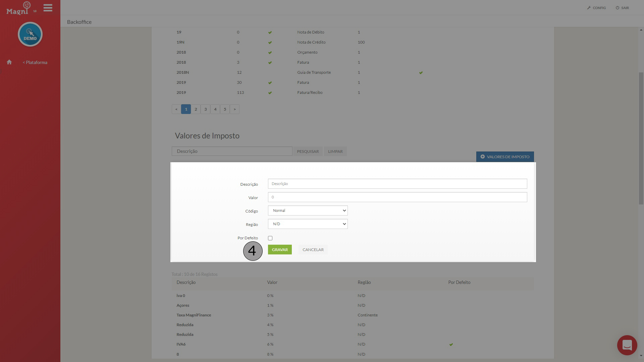
Task: Focus the Valor input field
Action: (397, 197)
